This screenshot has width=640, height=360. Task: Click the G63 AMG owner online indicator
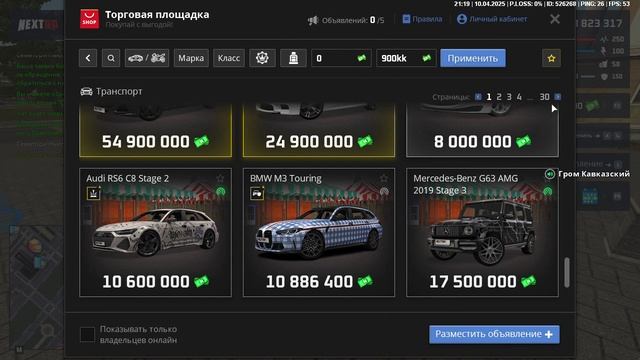click(548, 191)
